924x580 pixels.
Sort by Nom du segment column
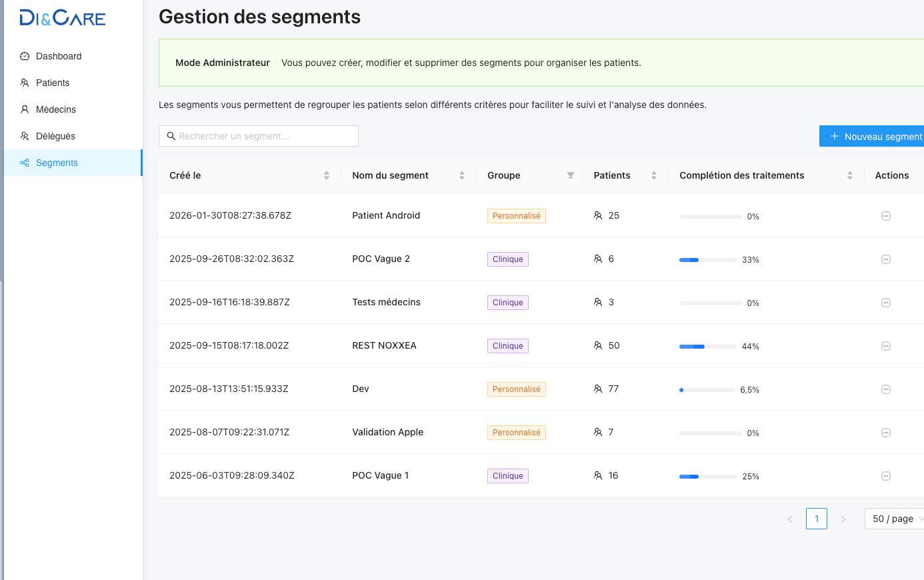pos(462,175)
